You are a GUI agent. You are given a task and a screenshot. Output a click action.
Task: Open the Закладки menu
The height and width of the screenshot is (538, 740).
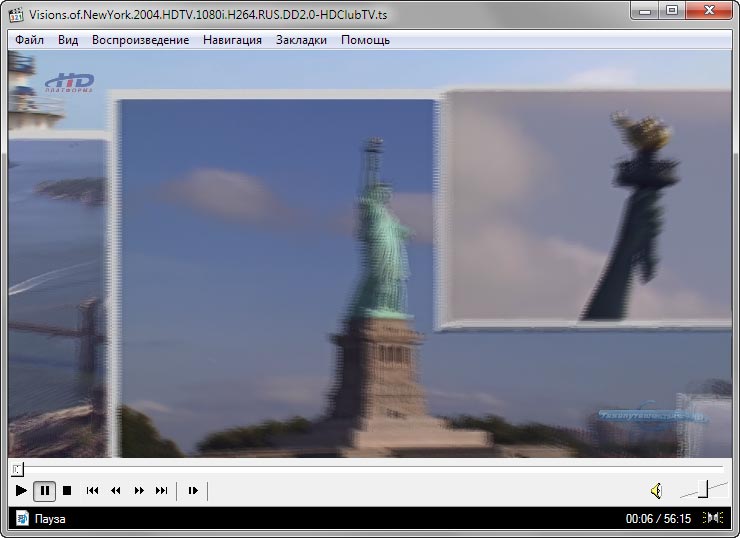click(x=301, y=40)
